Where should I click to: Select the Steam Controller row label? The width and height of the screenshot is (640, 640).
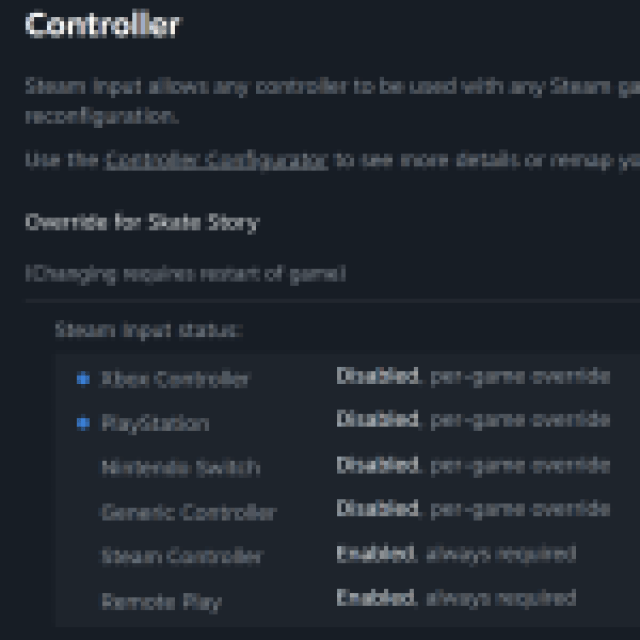181,556
